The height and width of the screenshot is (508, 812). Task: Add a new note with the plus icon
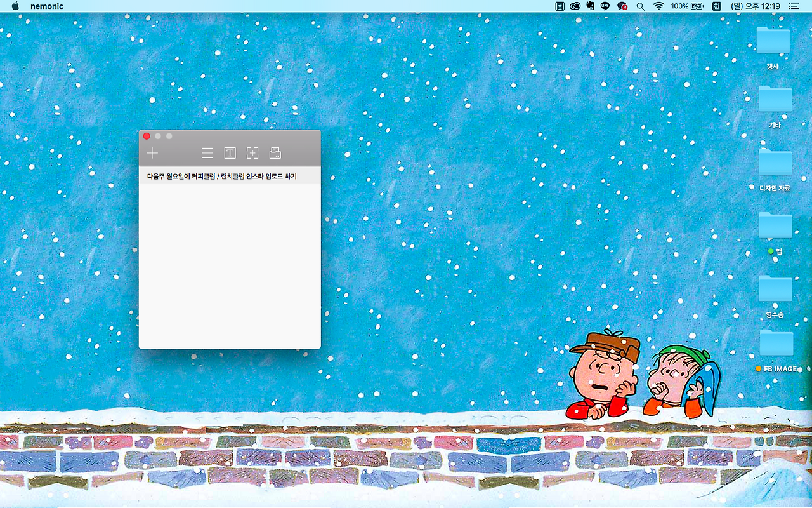(152, 153)
